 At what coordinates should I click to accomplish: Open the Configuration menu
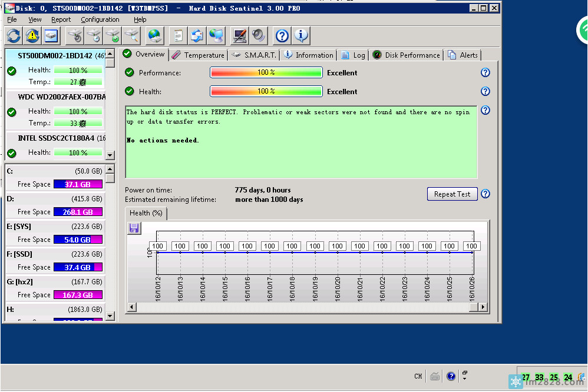pyautogui.click(x=100, y=19)
